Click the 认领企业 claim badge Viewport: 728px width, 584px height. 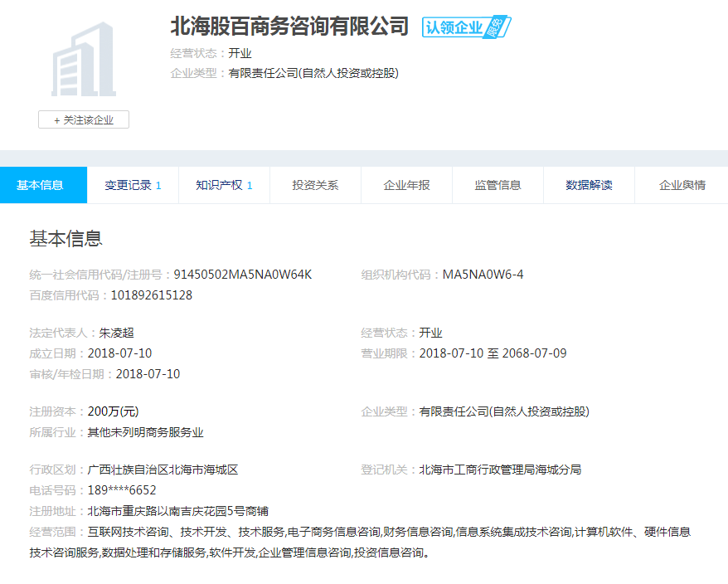[x=466, y=27]
